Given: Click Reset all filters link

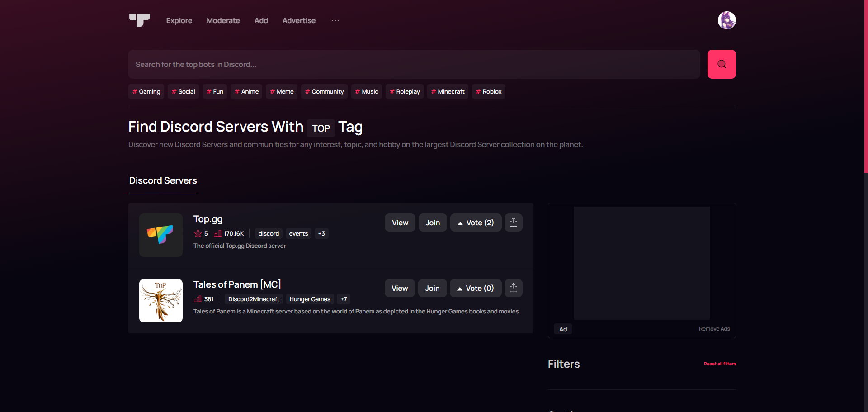Looking at the screenshot, I should tap(720, 364).
